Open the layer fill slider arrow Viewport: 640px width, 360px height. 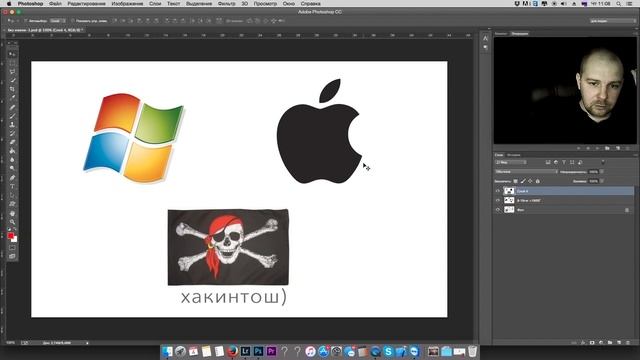click(x=602, y=181)
